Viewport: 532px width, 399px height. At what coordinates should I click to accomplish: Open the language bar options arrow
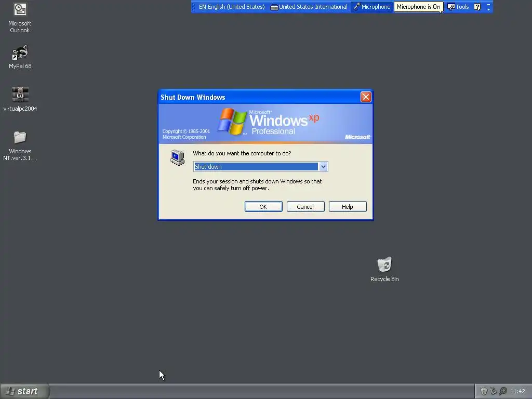pyautogui.click(x=488, y=9)
